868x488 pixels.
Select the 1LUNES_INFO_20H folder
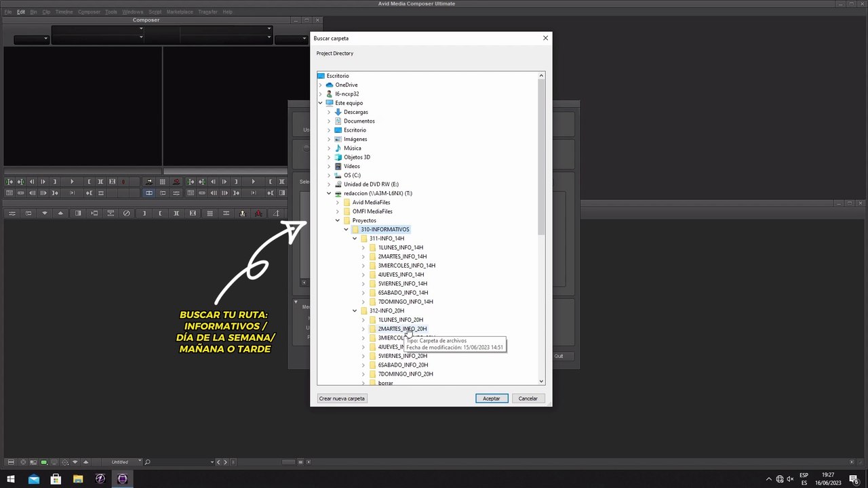point(401,320)
